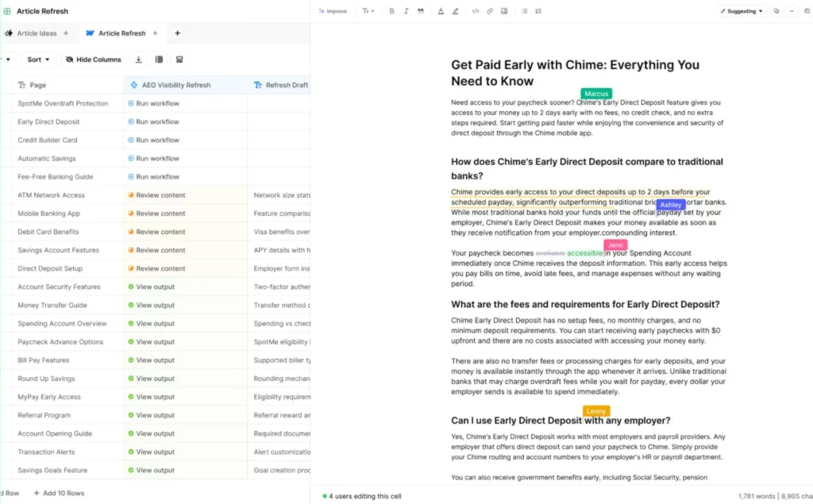
Task: View output for Referral Program
Action: coord(152,415)
